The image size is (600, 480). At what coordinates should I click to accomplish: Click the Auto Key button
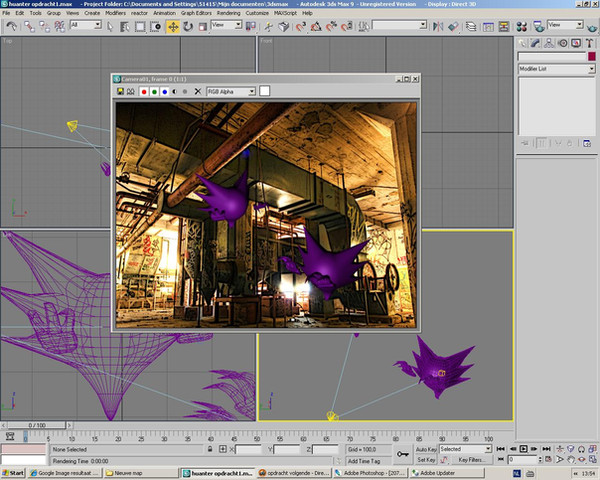[x=426, y=449]
